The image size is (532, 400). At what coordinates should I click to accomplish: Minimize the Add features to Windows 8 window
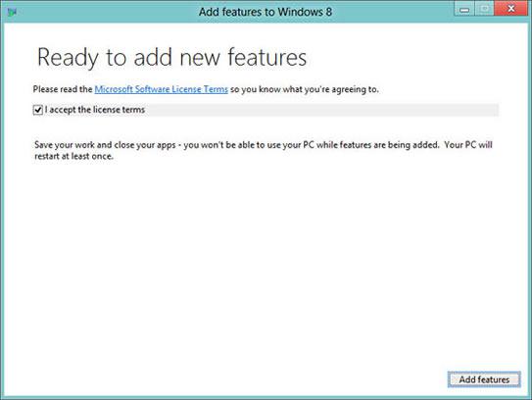[x=464, y=9]
